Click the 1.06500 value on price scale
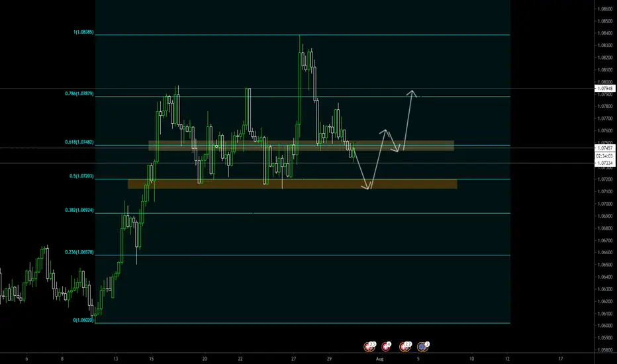Image resolution: width=617 pixels, height=364 pixels. point(605,265)
